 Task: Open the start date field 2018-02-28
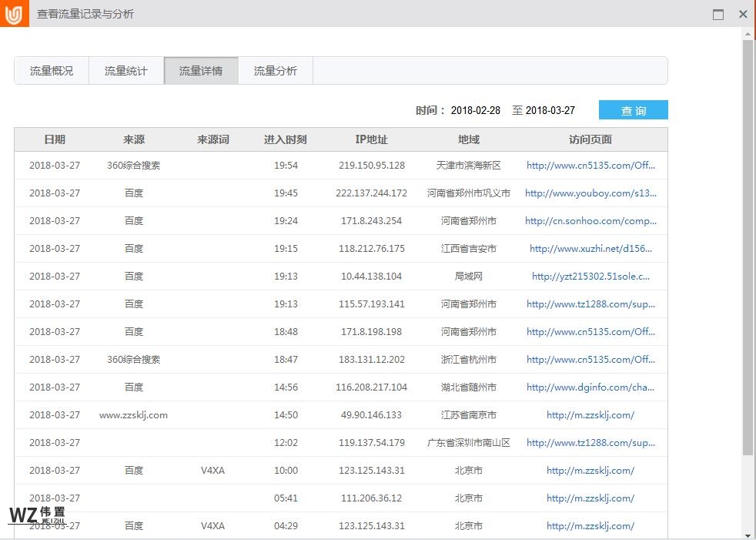point(477,109)
